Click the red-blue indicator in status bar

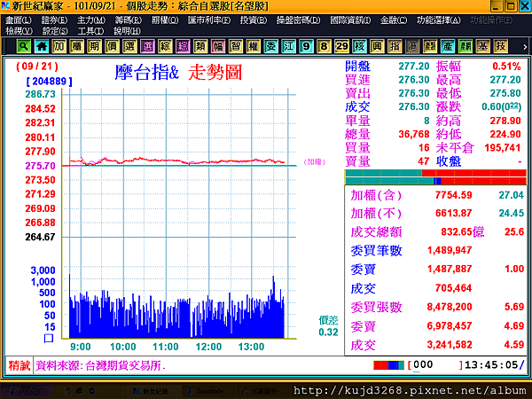click(x=388, y=365)
